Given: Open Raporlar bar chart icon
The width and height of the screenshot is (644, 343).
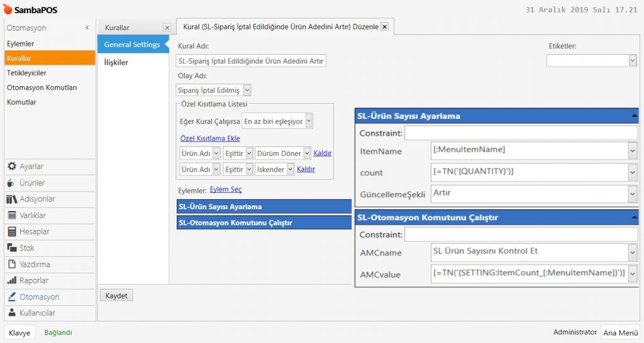Looking at the screenshot, I should pos(12,281).
